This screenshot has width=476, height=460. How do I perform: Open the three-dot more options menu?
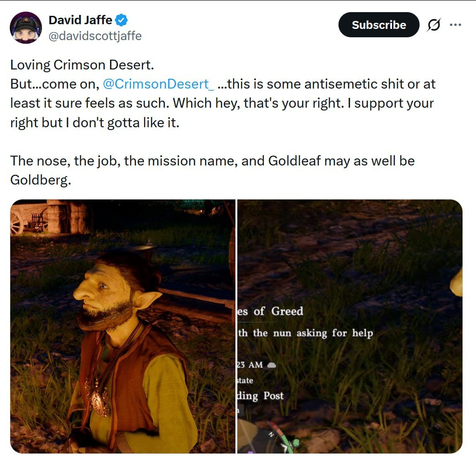(x=455, y=25)
